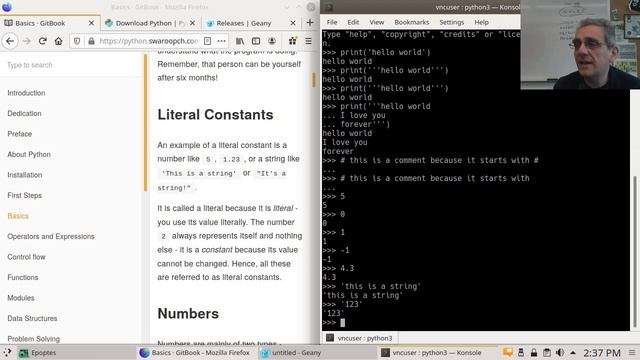Screen dimensions: 640x360
Task: Click the Firefox forward arrow
Action: [27, 41]
